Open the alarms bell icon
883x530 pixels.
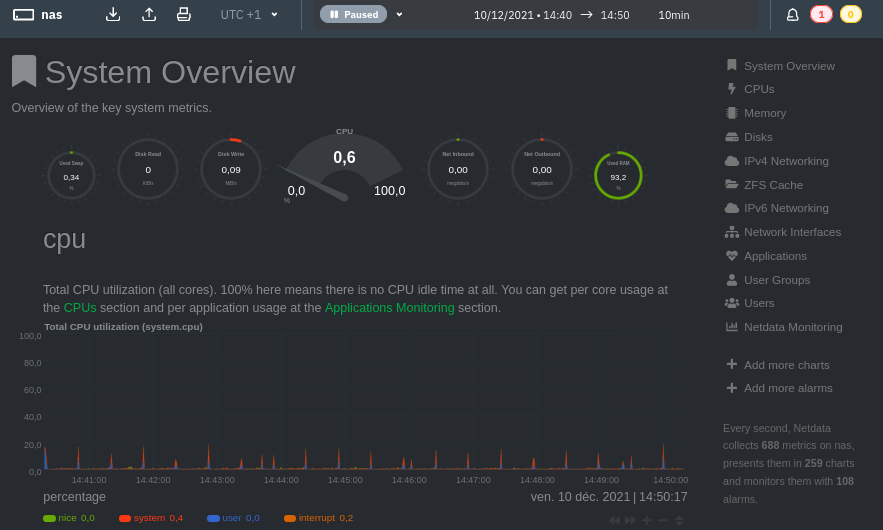click(792, 15)
